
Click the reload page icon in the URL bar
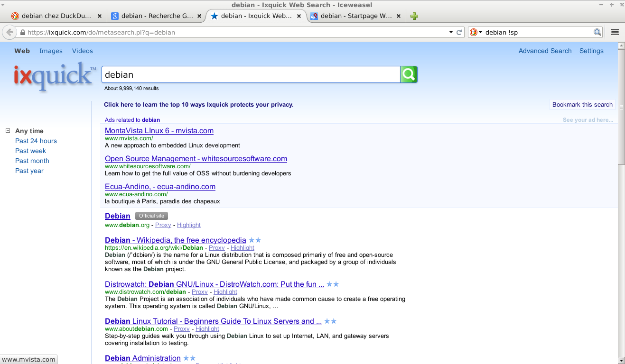tap(459, 32)
